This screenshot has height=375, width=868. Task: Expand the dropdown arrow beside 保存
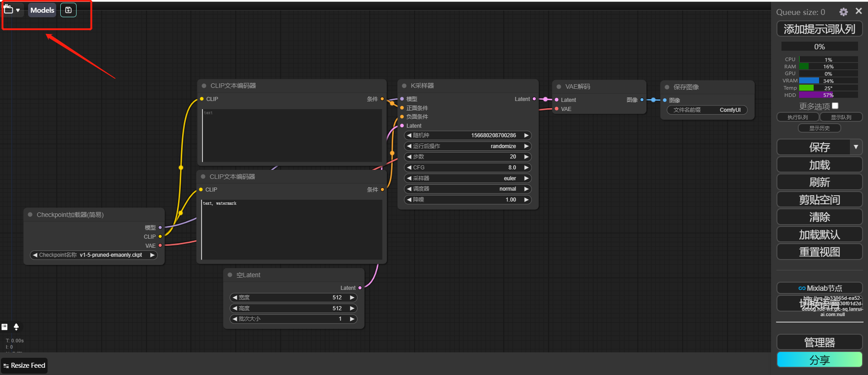click(856, 147)
